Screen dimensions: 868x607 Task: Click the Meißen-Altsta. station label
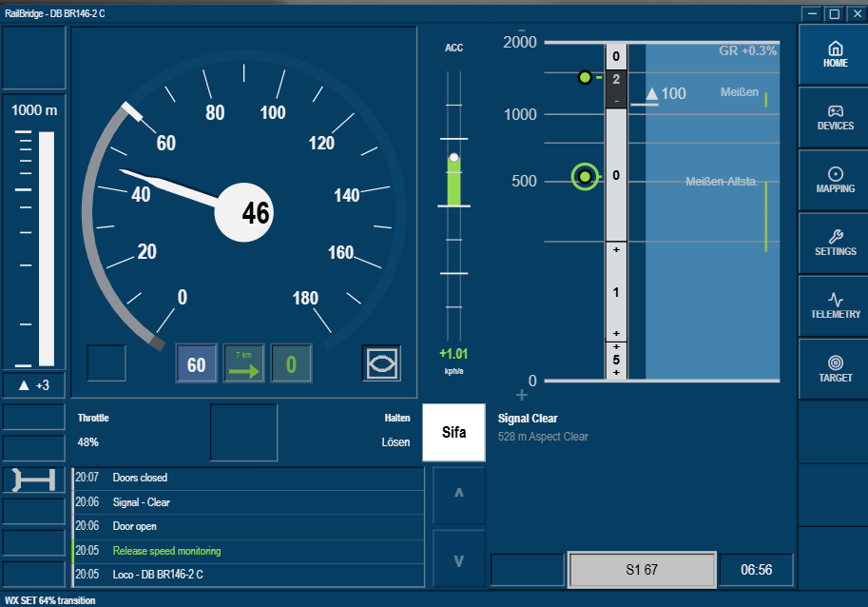(x=722, y=182)
